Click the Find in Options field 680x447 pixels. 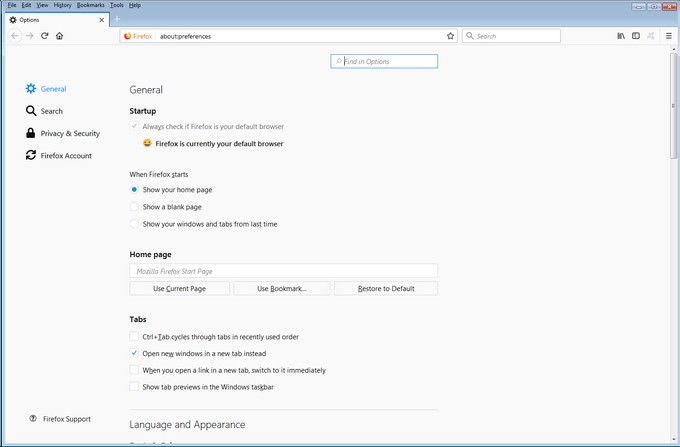(x=384, y=61)
